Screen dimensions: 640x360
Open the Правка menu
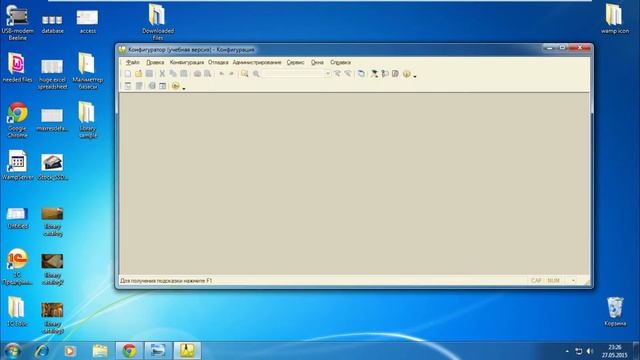click(155, 62)
